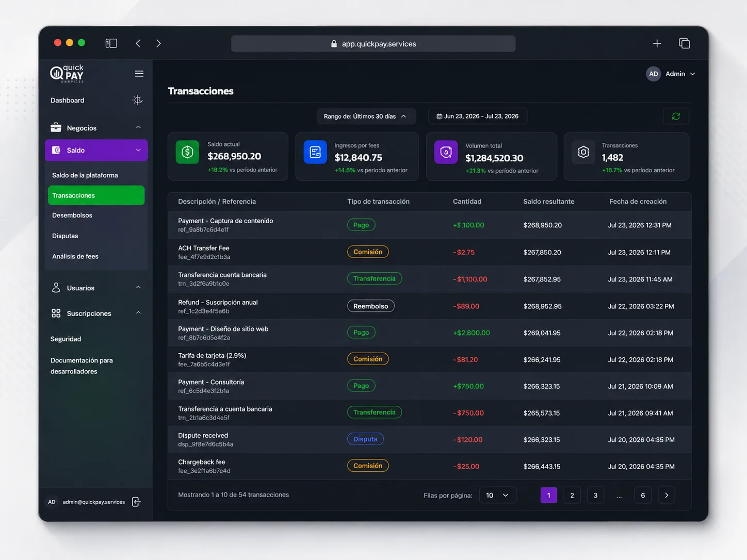Click Saldo actual value $268,950.20
Screen dimensions: 747x560
click(x=234, y=156)
